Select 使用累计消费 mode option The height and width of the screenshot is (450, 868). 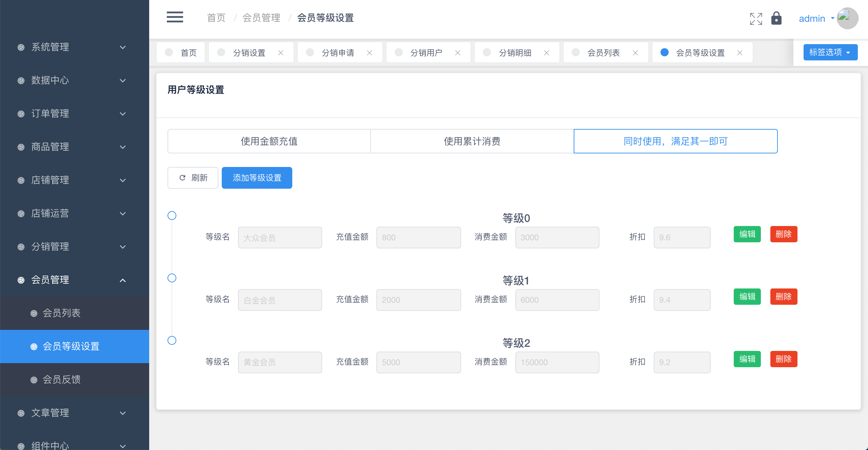click(x=472, y=141)
